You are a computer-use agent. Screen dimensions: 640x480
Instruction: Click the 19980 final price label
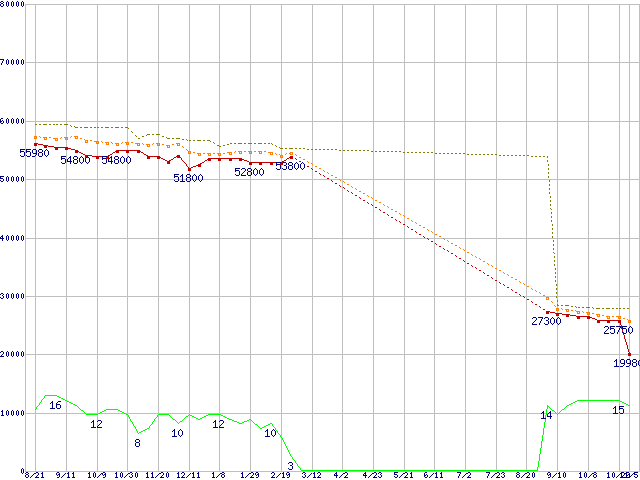coord(625,364)
